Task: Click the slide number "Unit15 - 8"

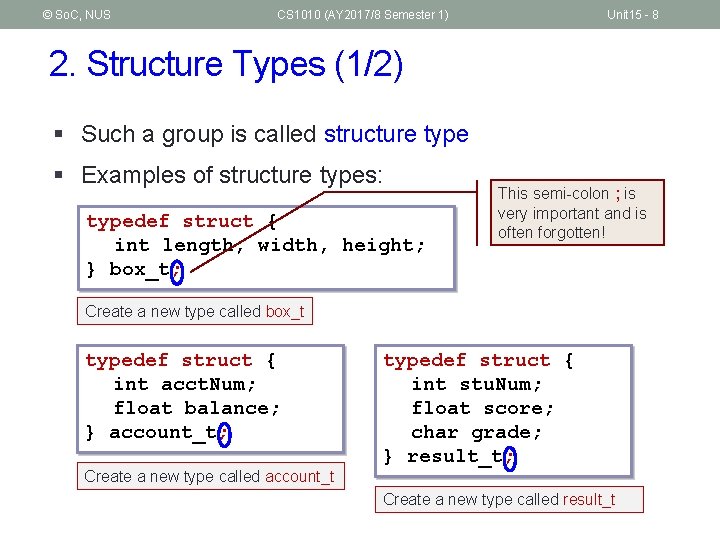Action: (632, 15)
